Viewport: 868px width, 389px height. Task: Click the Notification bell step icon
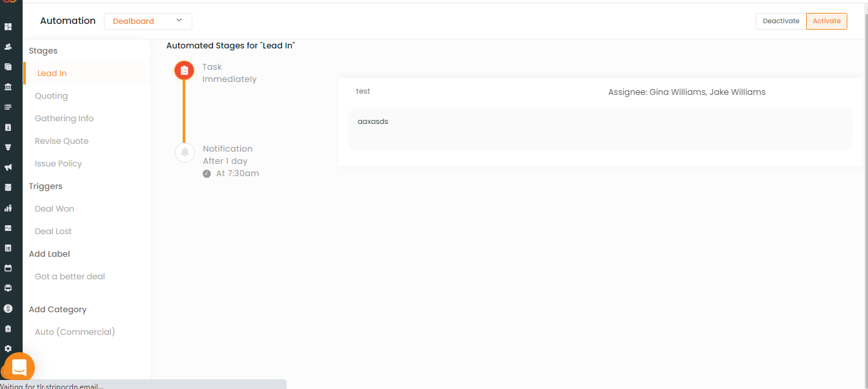coord(185,152)
